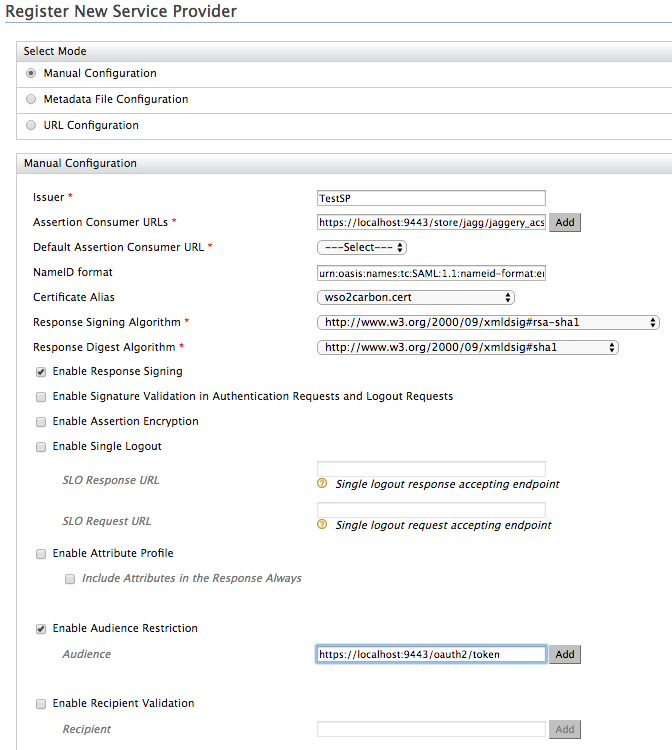
Task: Enable Signature Validation in Authentication Requests
Action: 41,396
